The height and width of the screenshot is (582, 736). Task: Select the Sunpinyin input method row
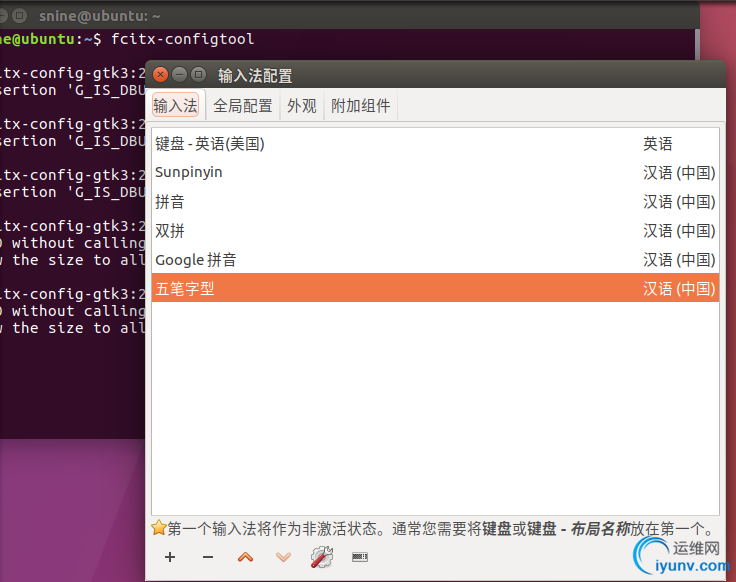pos(435,172)
